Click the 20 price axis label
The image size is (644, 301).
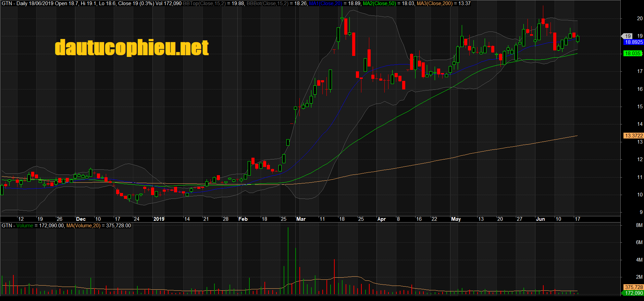tap(640, 19)
